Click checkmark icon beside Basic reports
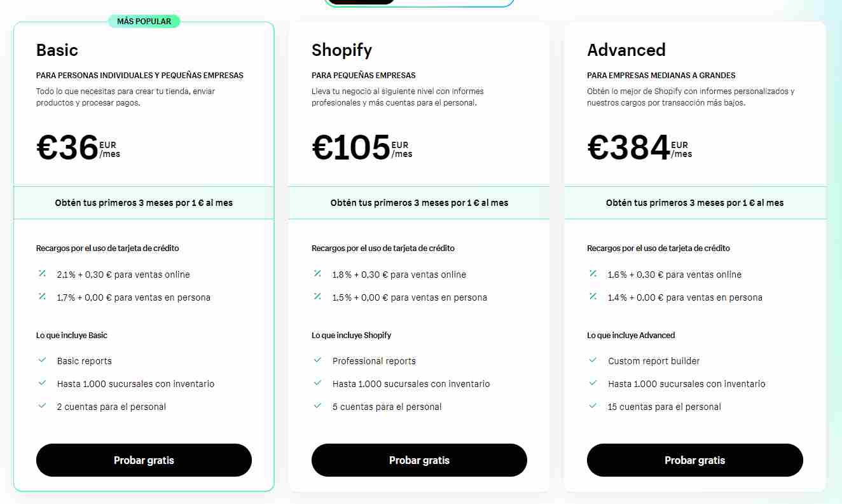Screen dimensions: 842x504 pos(42,360)
